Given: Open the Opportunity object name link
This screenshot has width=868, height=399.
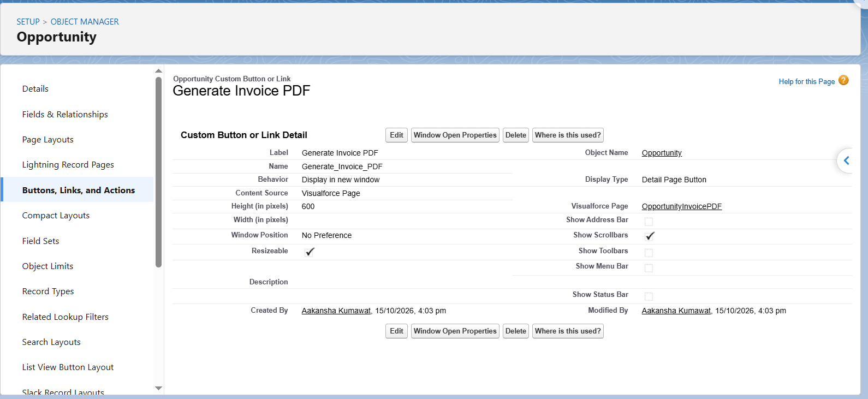Looking at the screenshot, I should pos(662,153).
